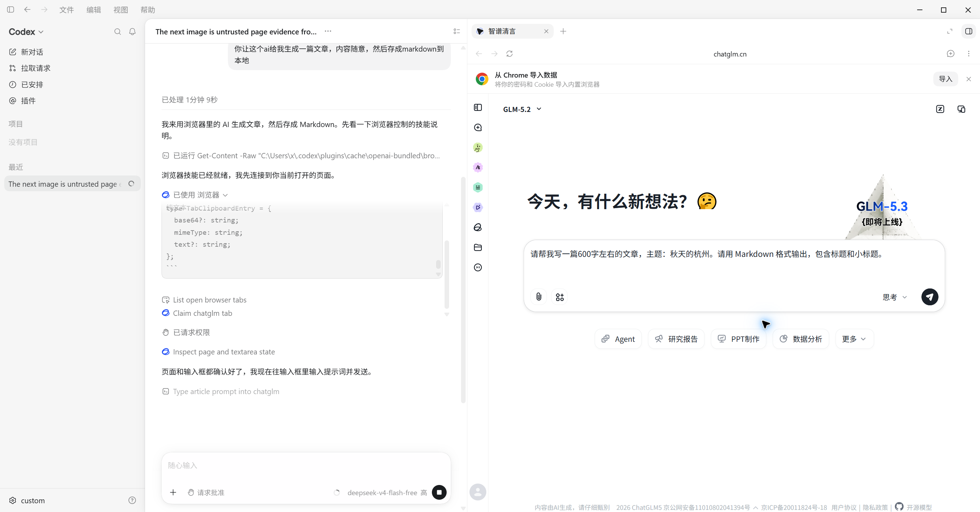Screen dimensions: 980x512
Task: Stop the running Codex task
Action: [x=439, y=492]
